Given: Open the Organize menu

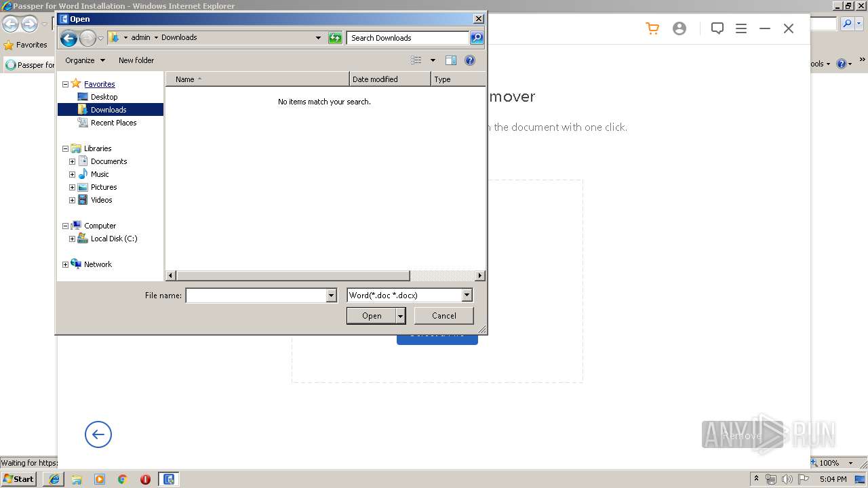Looking at the screenshot, I should tap(85, 60).
